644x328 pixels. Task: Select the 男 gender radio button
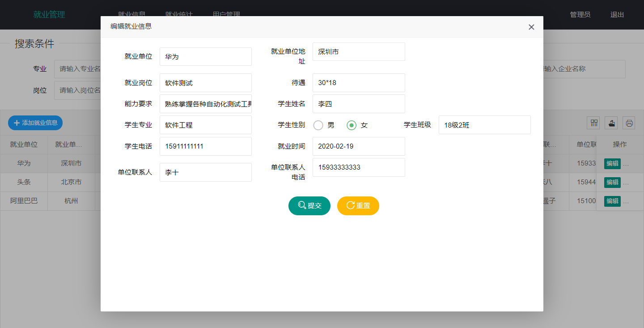[x=318, y=125]
